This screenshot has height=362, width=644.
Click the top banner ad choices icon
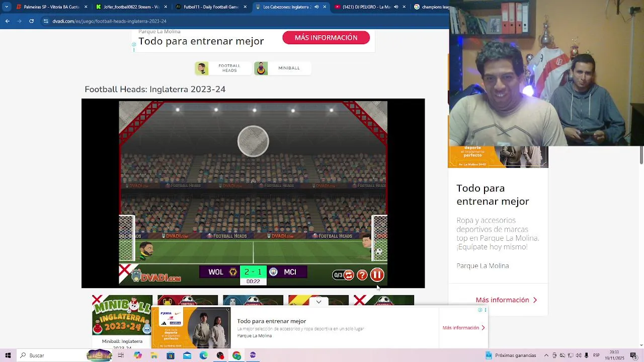(x=134, y=45)
